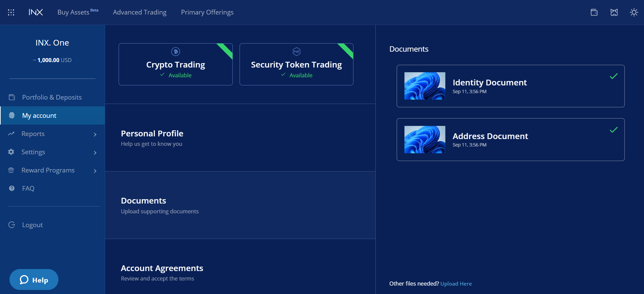Toggle light theme with sun icon
The image size is (644, 294).
634,12
